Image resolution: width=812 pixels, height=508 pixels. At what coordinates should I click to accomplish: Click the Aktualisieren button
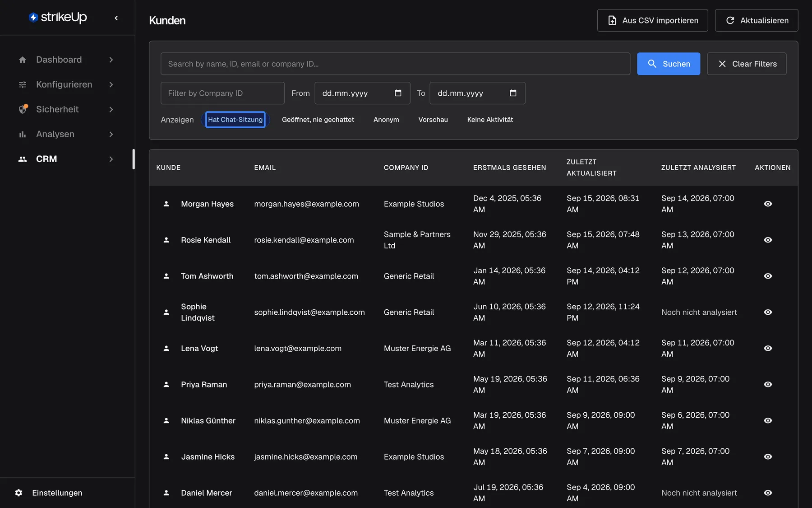pyautogui.click(x=757, y=20)
